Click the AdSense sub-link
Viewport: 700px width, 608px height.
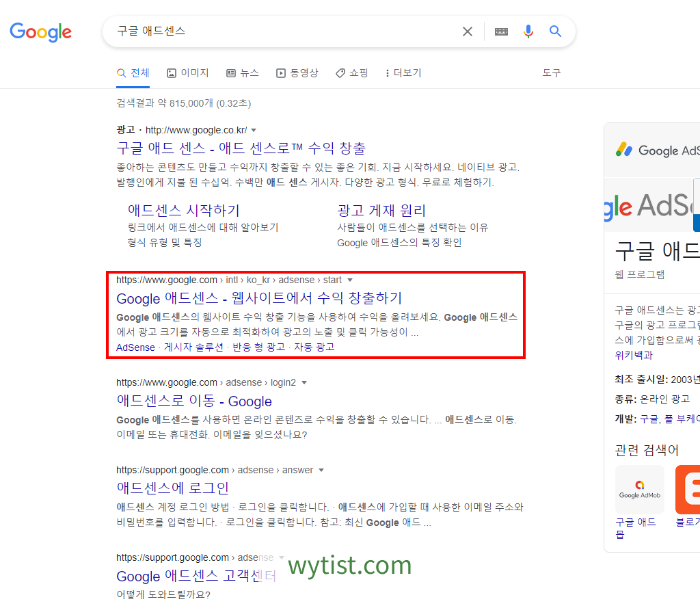coord(136,347)
